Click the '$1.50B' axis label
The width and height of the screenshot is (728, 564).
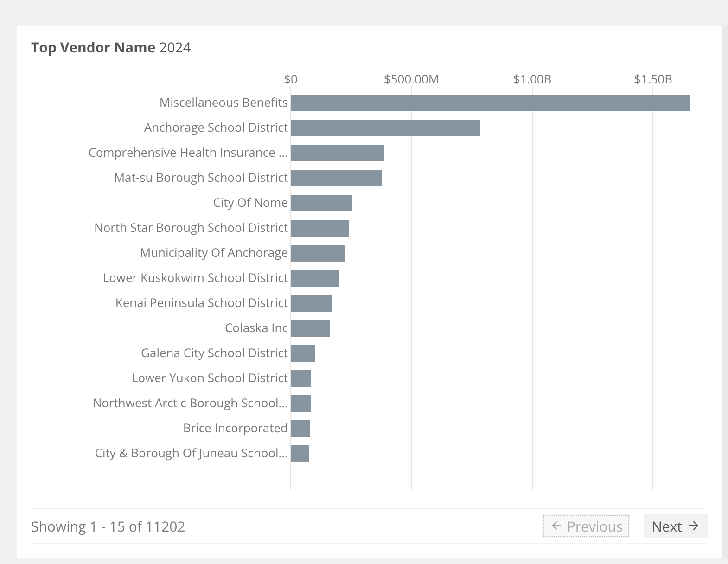point(653,79)
